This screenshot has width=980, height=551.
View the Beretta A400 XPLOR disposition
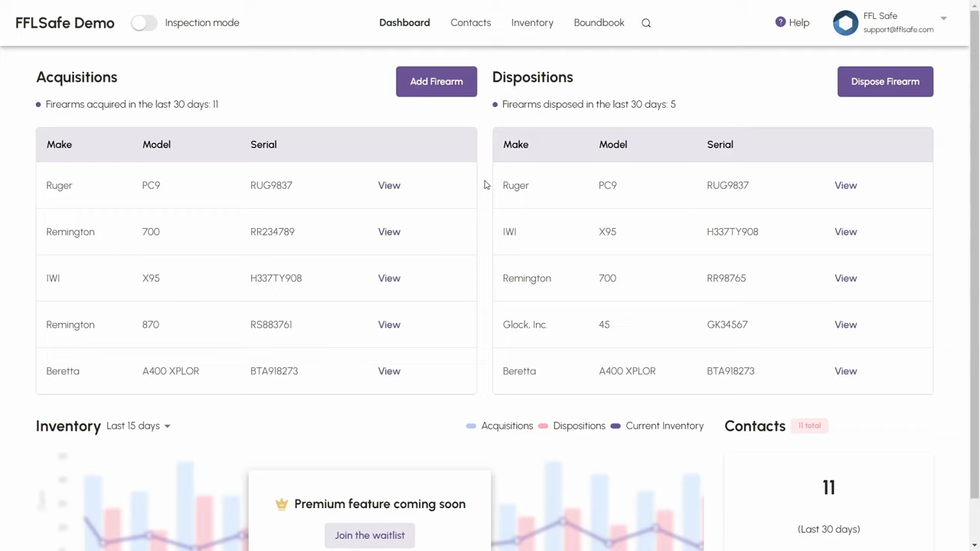click(845, 371)
